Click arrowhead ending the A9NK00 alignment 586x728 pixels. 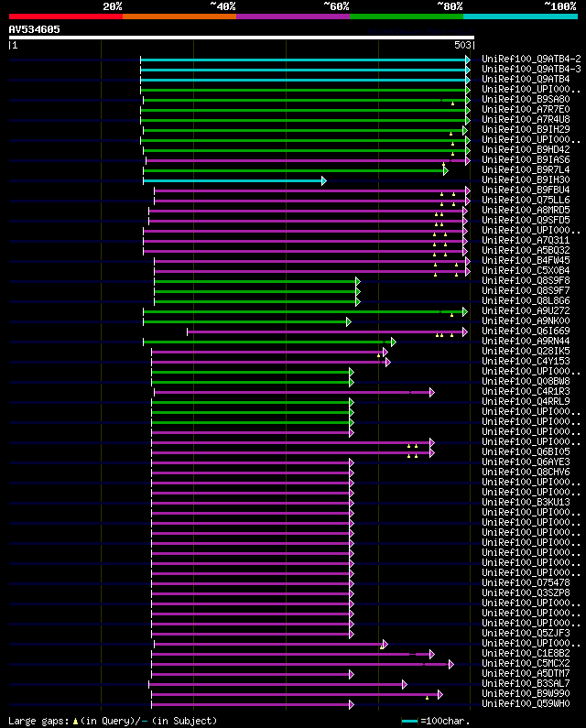coord(349,321)
